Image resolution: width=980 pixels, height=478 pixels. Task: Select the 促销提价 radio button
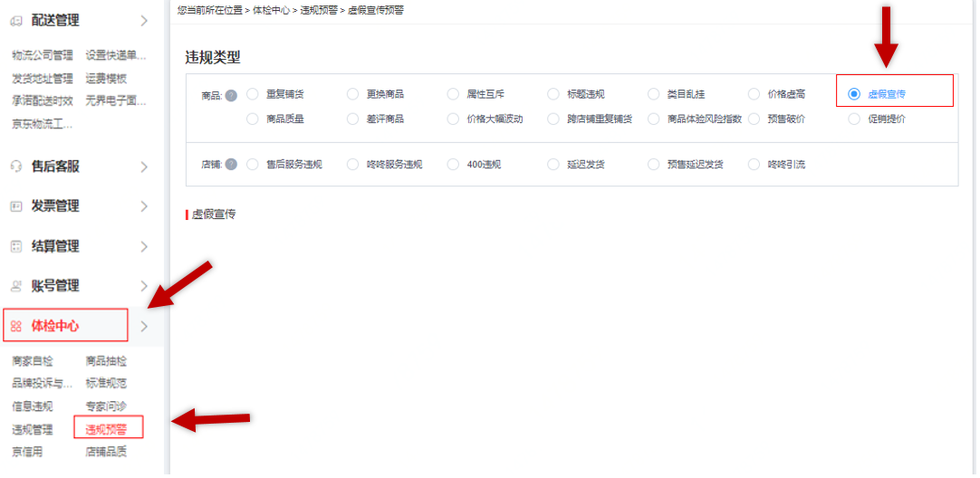coord(854,119)
